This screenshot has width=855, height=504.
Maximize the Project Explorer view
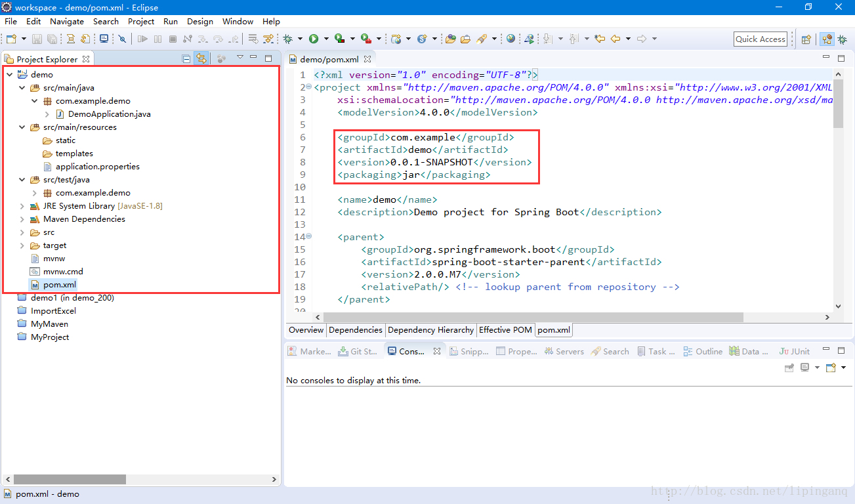268,58
